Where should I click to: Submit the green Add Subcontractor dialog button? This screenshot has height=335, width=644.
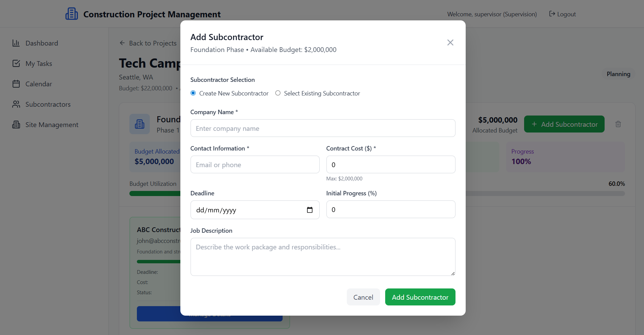pos(420,297)
